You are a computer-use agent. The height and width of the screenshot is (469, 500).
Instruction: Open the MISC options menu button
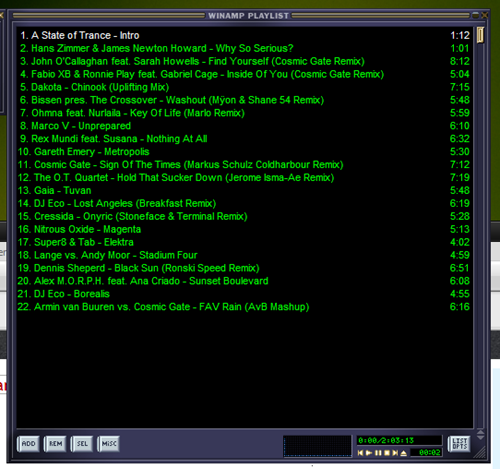pos(109,444)
